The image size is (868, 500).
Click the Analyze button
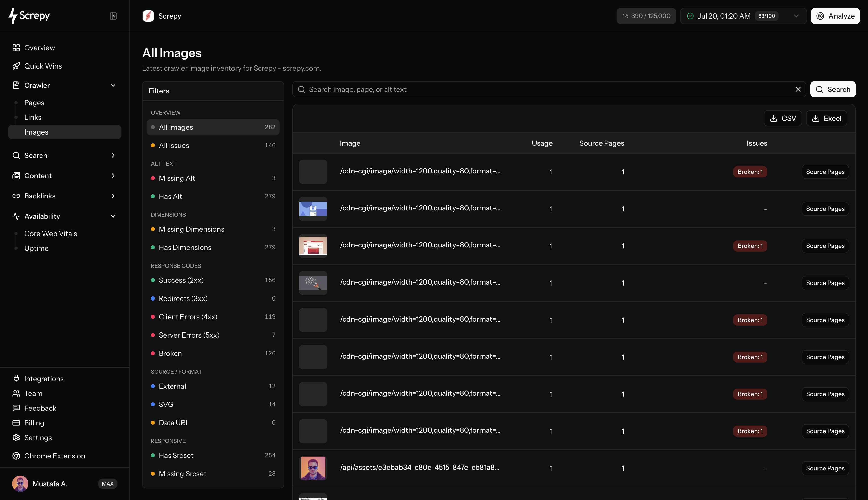coord(835,16)
